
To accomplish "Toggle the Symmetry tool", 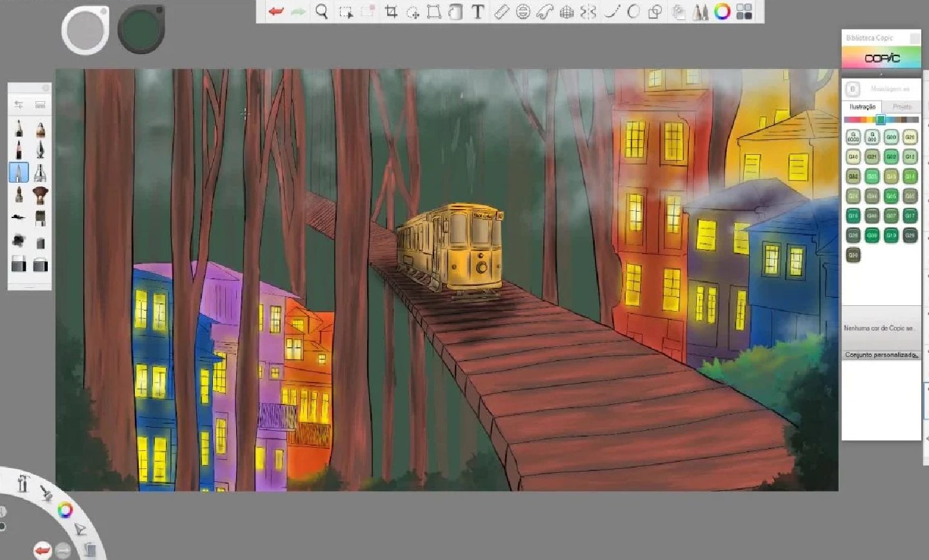I will click(x=588, y=12).
